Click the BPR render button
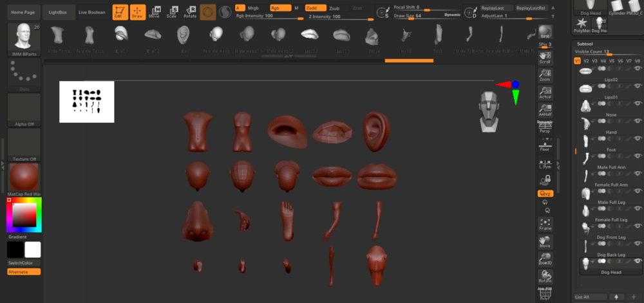Screen dimensions: 644x303 pyautogui.click(x=545, y=33)
